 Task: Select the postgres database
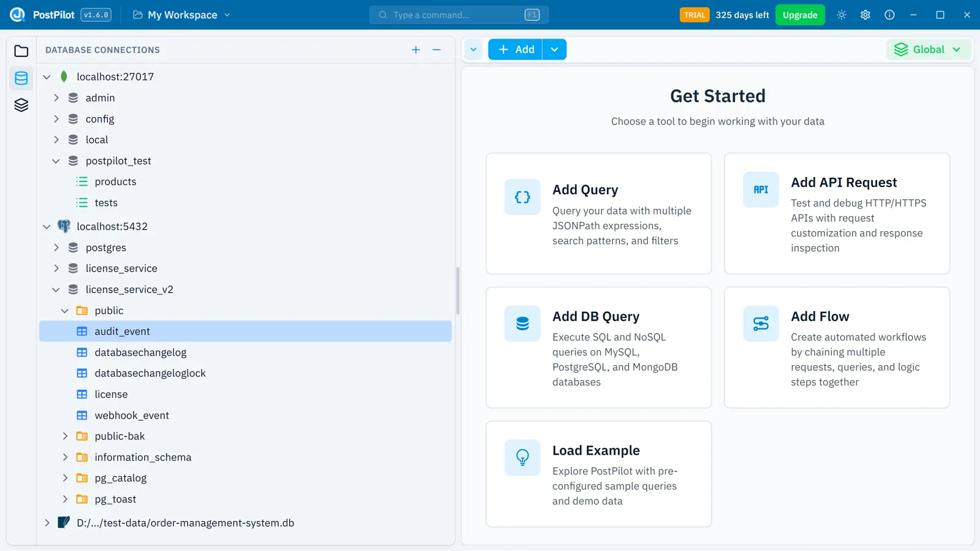(x=245, y=248)
